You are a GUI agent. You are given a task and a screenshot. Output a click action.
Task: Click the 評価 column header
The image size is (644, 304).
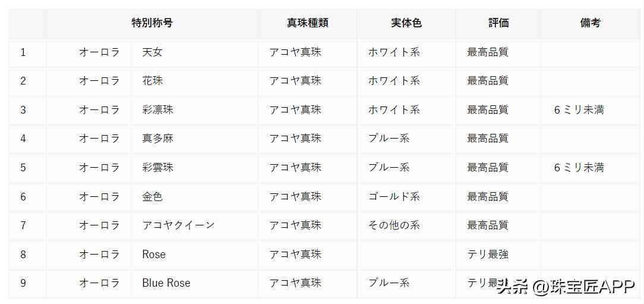[498, 23]
